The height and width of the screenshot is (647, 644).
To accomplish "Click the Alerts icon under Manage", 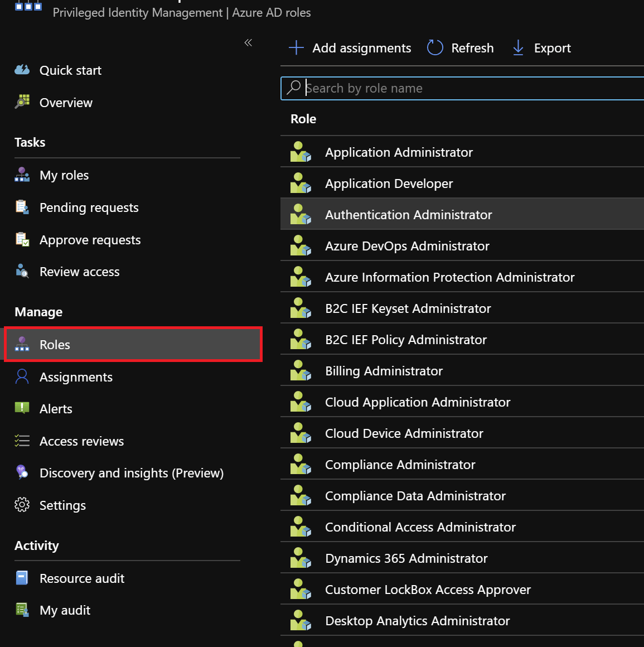I will (x=22, y=408).
